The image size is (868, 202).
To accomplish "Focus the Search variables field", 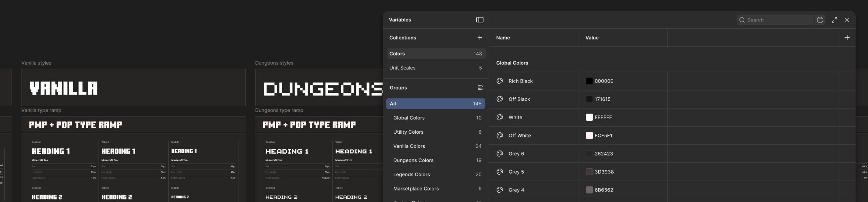I will (775, 20).
